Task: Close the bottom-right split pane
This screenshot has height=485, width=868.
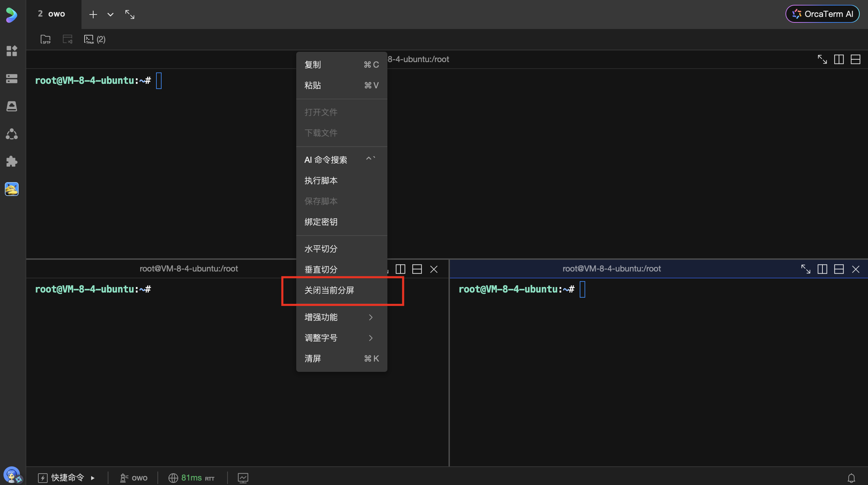Action: pos(855,269)
